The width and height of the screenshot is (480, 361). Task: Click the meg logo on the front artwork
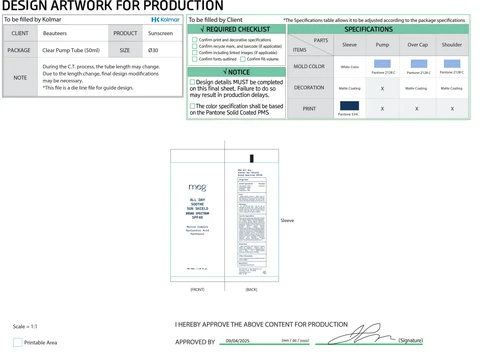tap(197, 187)
